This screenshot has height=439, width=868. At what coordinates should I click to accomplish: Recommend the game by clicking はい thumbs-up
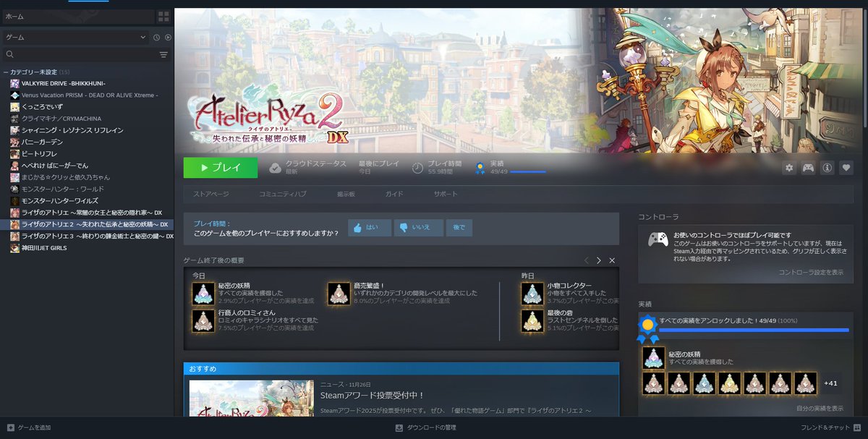click(369, 227)
